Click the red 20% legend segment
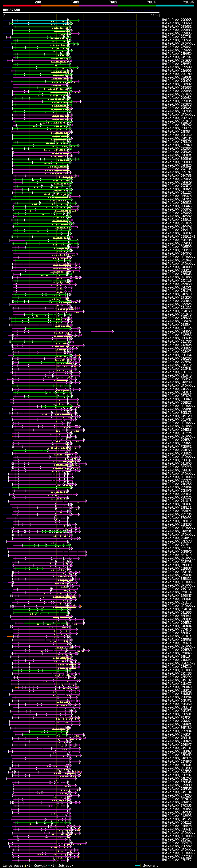Viewport: 197px width, 868px height. coord(22,6)
